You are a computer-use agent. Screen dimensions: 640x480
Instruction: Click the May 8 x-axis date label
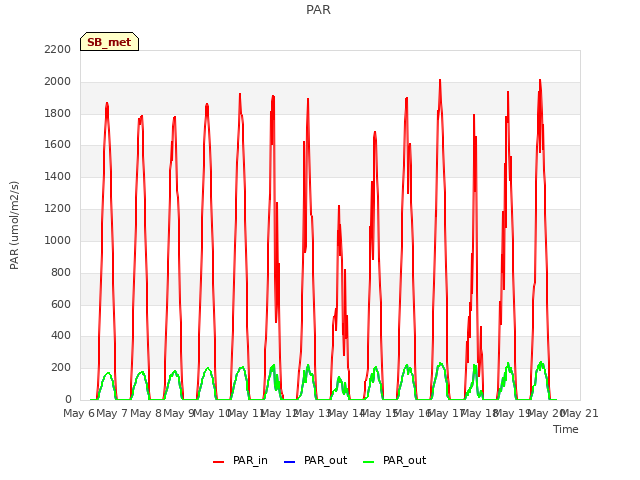point(146,413)
